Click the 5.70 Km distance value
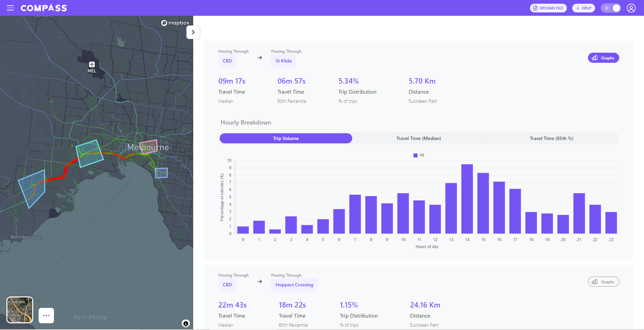Image resolution: width=644 pixels, height=330 pixels. [422, 81]
